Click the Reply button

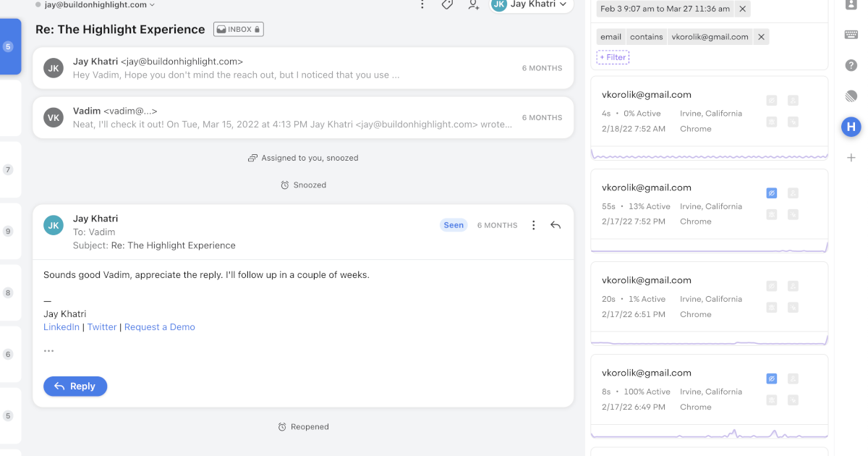tap(75, 387)
